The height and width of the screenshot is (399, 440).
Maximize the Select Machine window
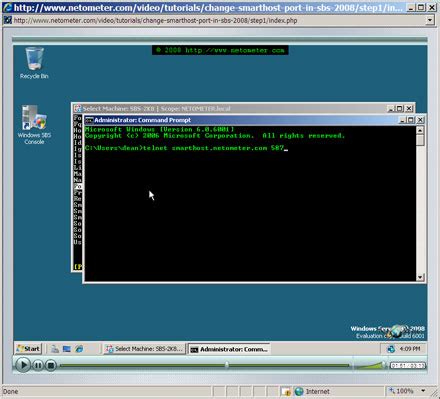[400, 109]
